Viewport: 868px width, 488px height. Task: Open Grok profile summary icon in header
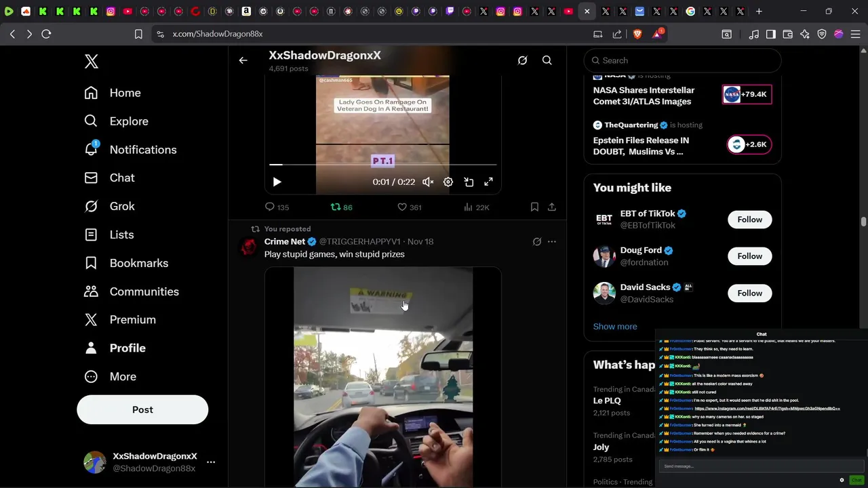point(522,60)
